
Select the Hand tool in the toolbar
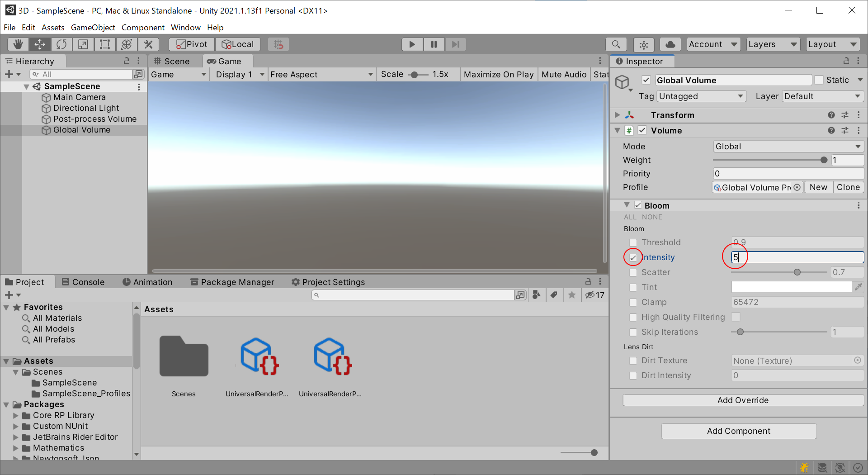coord(18,44)
